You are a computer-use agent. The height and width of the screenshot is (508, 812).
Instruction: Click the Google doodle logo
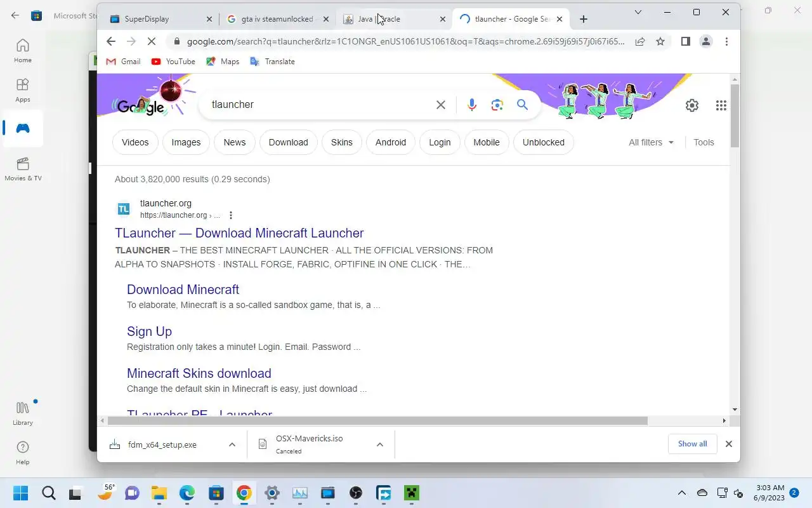(x=141, y=106)
